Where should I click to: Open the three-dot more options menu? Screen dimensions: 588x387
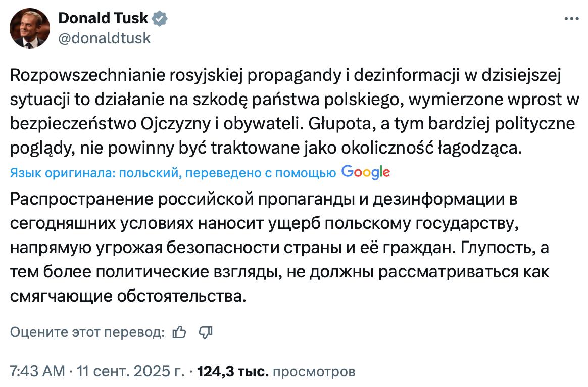pos(571,18)
